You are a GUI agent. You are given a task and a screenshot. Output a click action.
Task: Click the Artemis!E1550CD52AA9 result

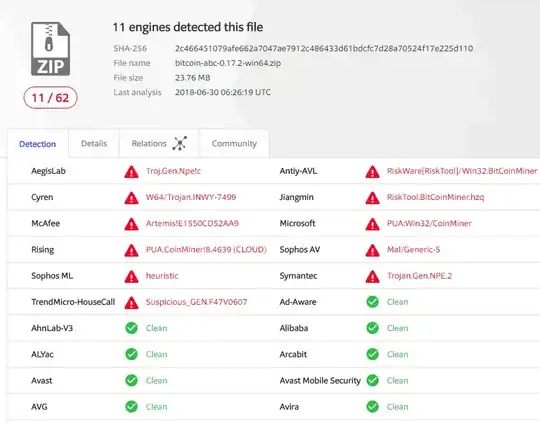tap(192, 223)
